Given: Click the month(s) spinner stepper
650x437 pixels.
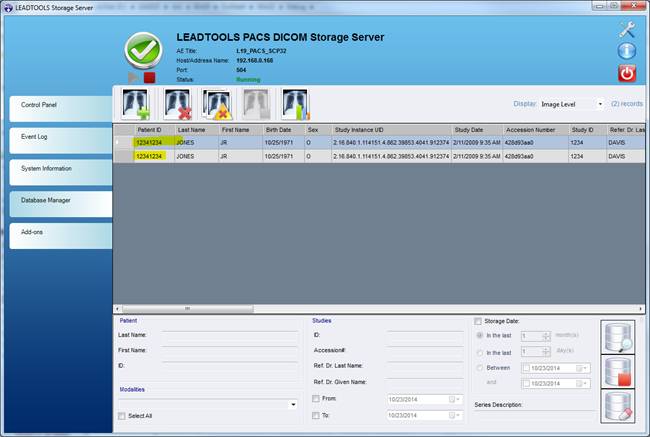Looking at the screenshot, I should coord(546,336).
